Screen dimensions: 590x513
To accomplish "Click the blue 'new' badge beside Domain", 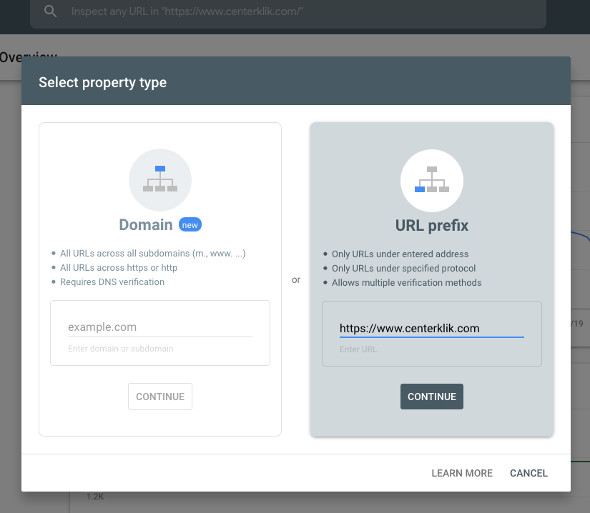I will pyautogui.click(x=190, y=225).
